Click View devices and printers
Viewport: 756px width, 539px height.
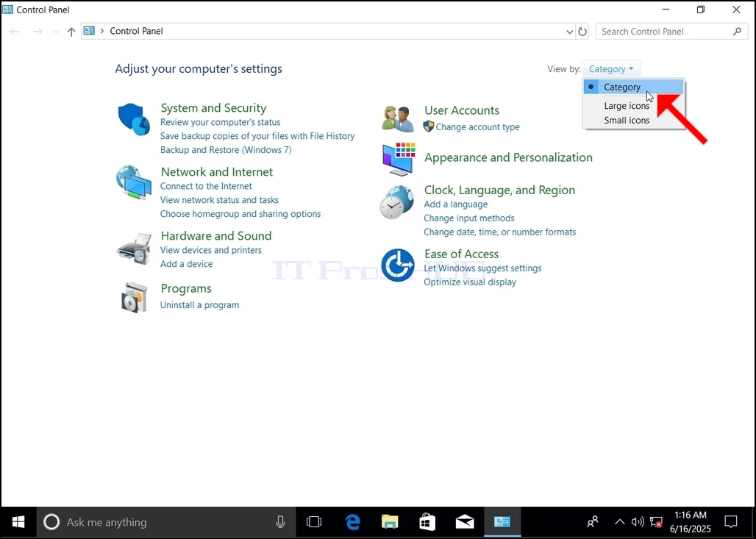click(x=211, y=250)
